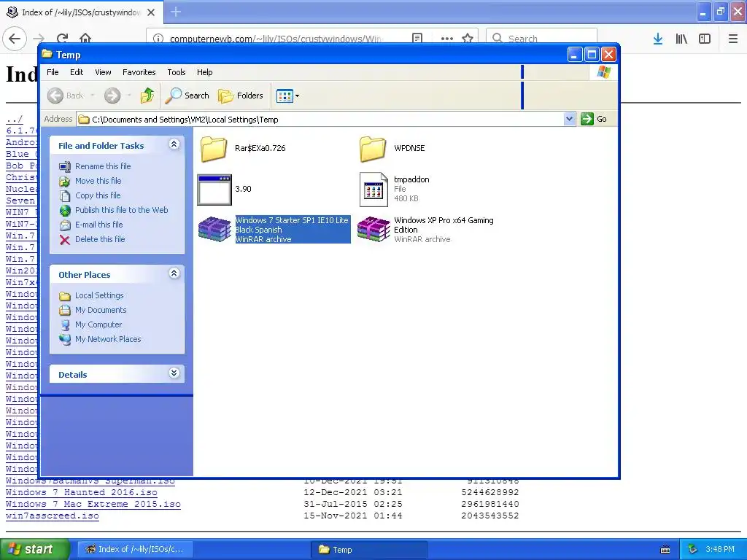This screenshot has width=747, height=560.
Task: Click the Forward arrow toolbar button
Action: click(112, 96)
